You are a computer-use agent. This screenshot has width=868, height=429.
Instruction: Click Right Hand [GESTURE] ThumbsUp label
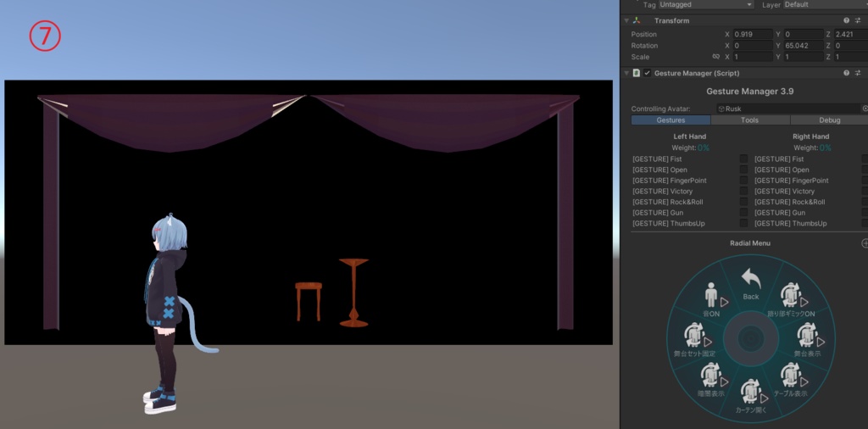(791, 223)
